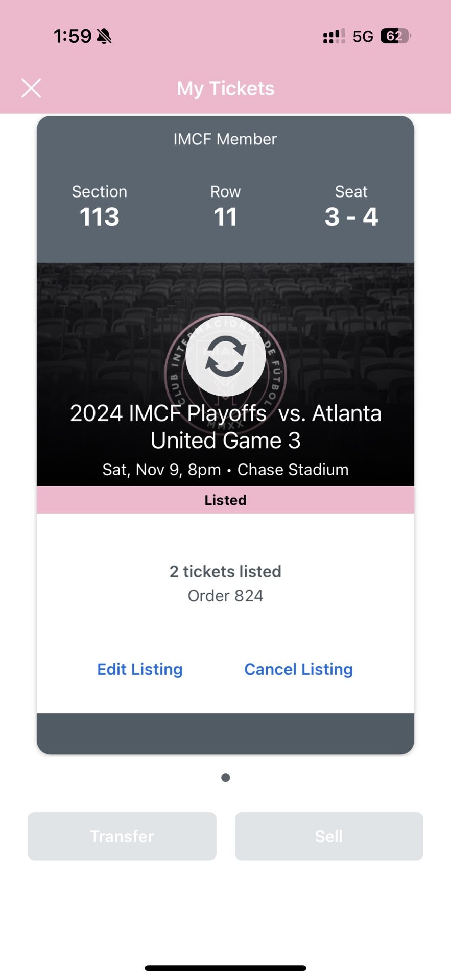Tap the Sell button
This screenshot has height=980, width=451.
329,836
